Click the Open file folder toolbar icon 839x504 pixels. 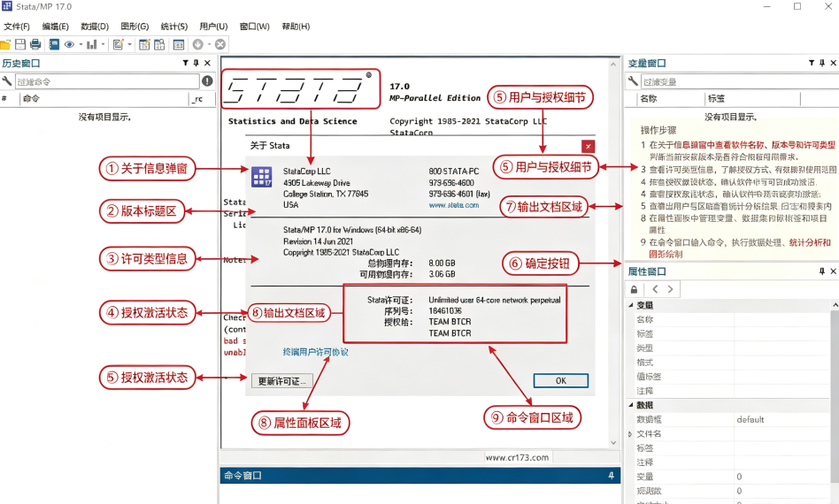5,45
